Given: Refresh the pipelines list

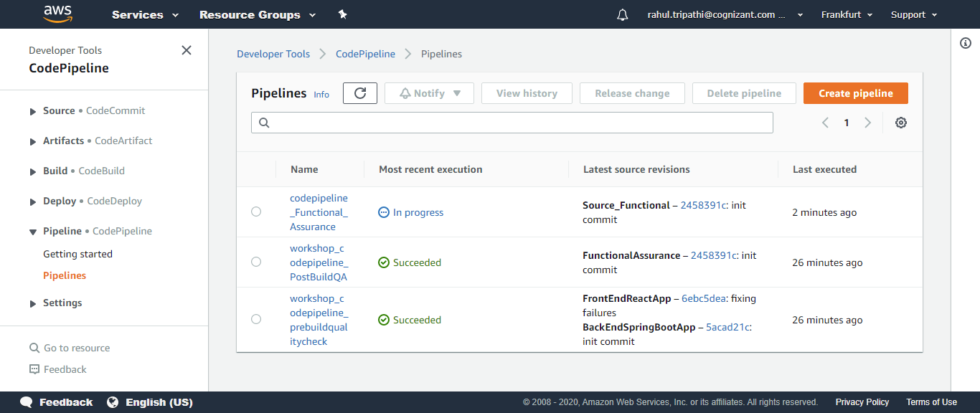Looking at the screenshot, I should [360, 93].
